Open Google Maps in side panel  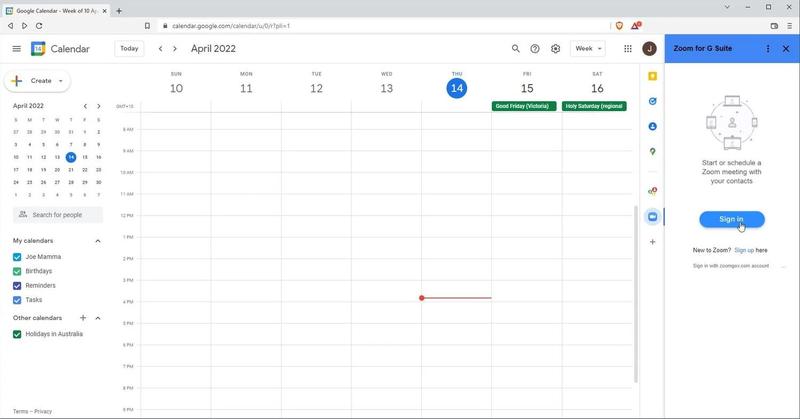(x=652, y=152)
